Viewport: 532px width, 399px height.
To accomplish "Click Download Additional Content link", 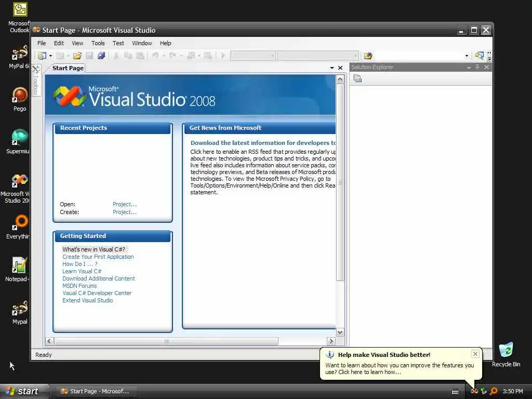I will pyautogui.click(x=98, y=278).
